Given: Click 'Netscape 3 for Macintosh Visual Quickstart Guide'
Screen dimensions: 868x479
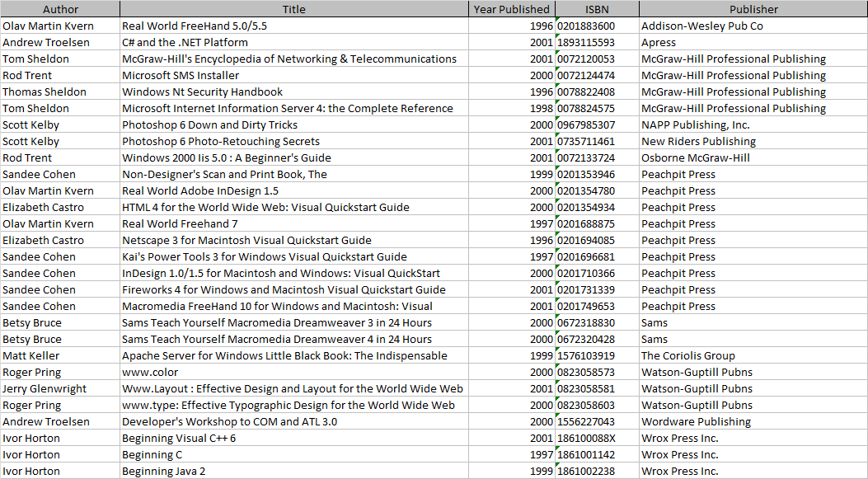Looking at the screenshot, I should [x=294, y=241].
